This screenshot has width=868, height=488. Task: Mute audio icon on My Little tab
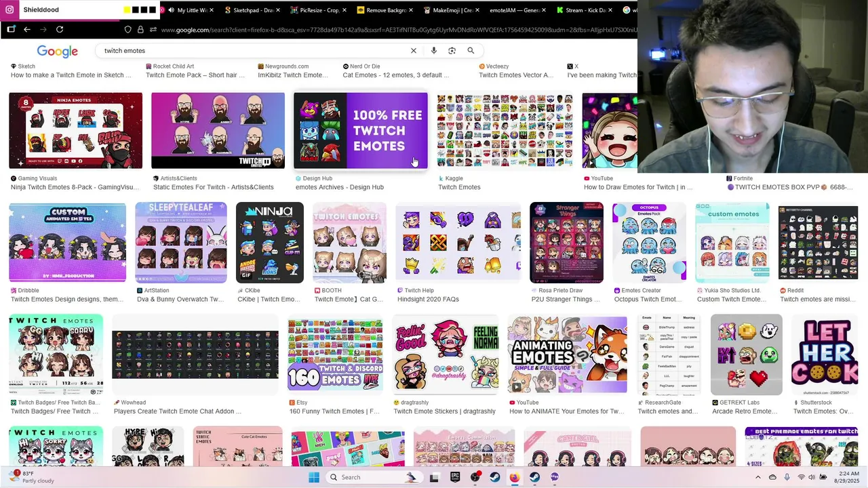coord(171,10)
